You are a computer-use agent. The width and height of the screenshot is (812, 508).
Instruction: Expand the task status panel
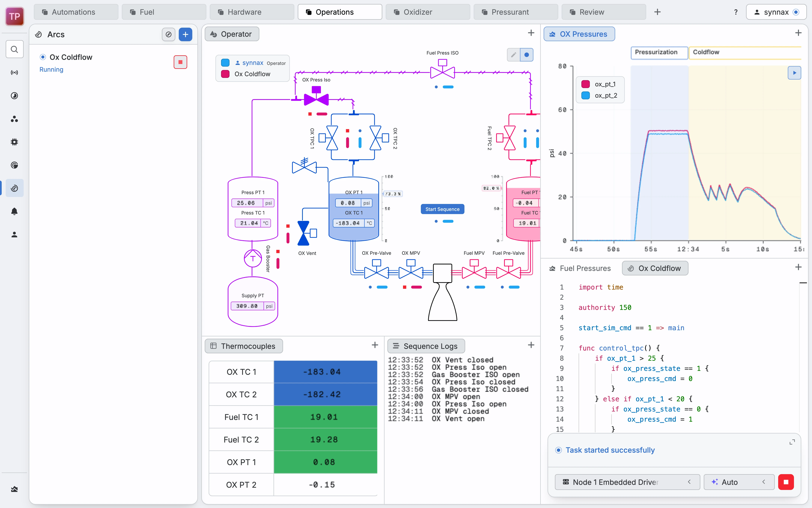pos(792,442)
